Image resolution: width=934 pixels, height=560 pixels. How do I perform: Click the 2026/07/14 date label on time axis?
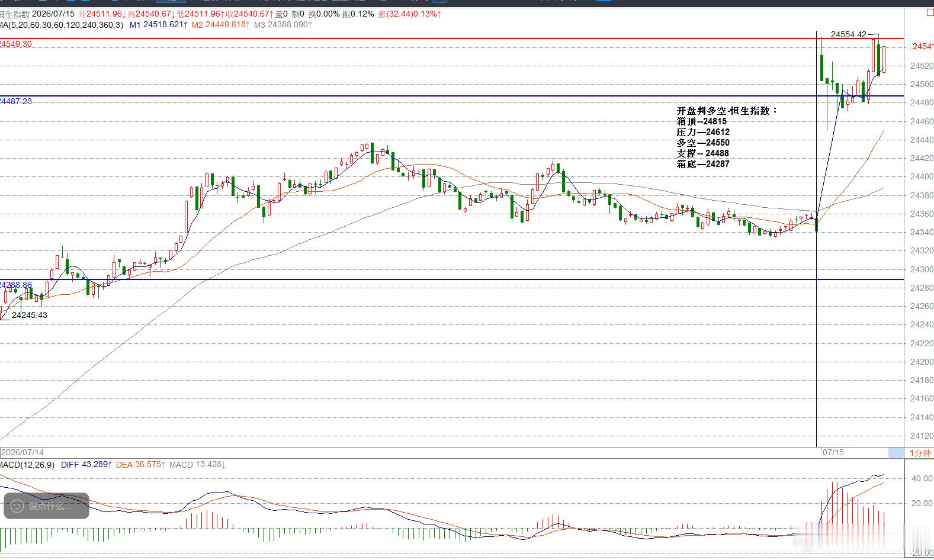(x=23, y=452)
